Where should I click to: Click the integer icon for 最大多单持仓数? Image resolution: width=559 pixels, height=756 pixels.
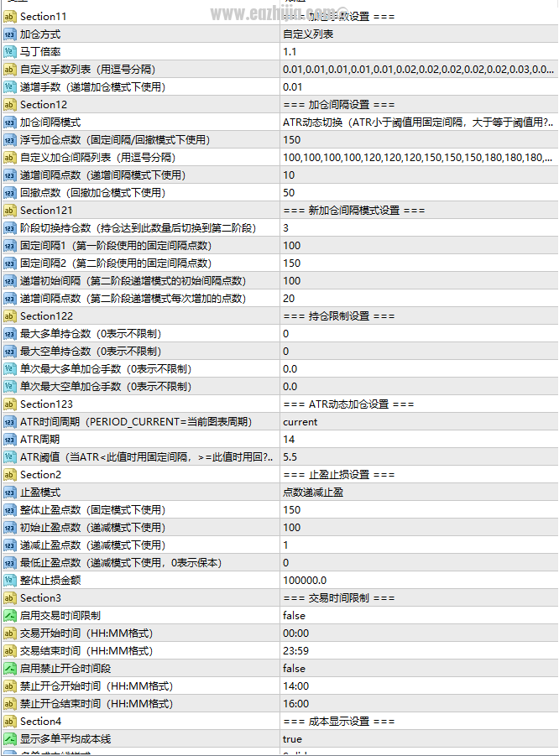click(9, 334)
